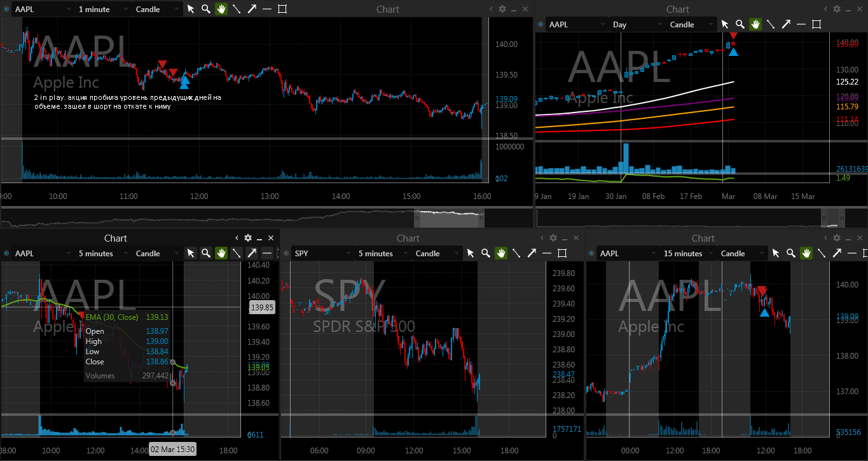Select the pointer tool in the AAPL 5 minutes chart
Screen dimensions: 868x461
point(191,253)
